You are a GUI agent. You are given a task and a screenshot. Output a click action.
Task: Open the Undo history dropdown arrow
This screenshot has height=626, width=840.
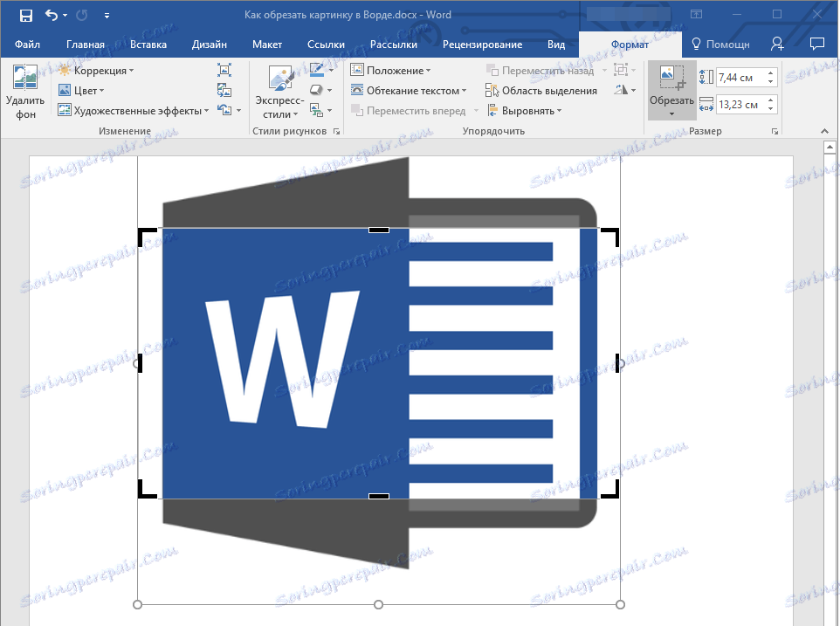(x=65, y=16)
